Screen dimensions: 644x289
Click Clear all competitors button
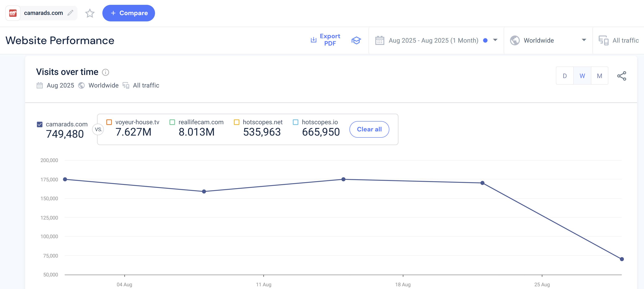tap(369, 129)
